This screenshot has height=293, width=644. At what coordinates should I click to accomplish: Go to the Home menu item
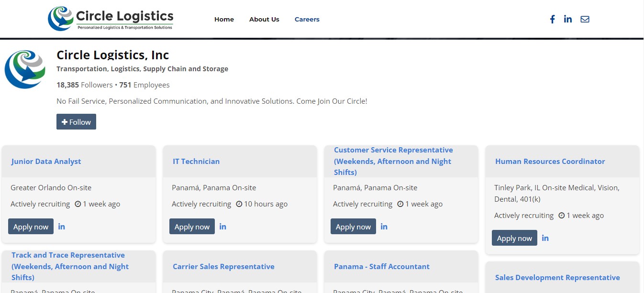(224, 20)
